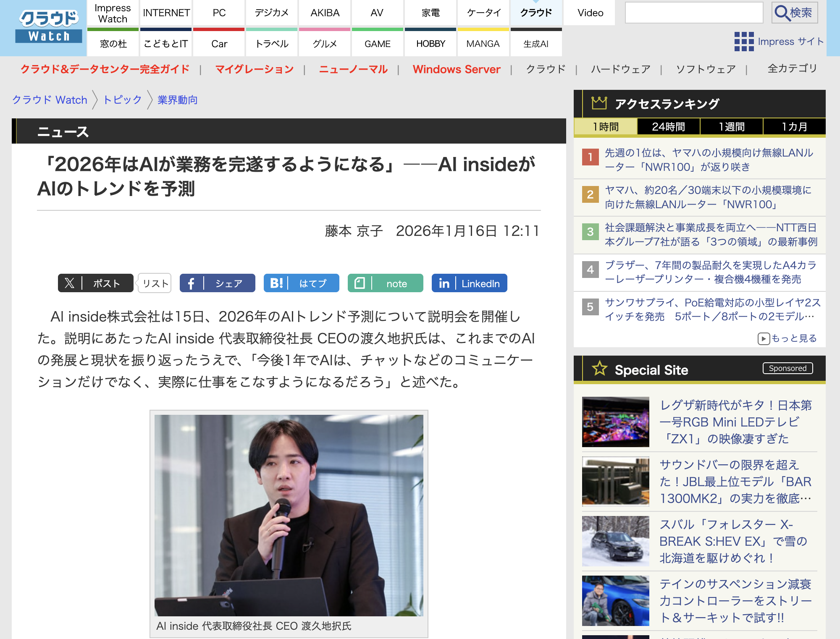The width and height of the screenshot is (840, 639).
Task: Click the Windows Server topic link
Action: (x=456, y=69)
